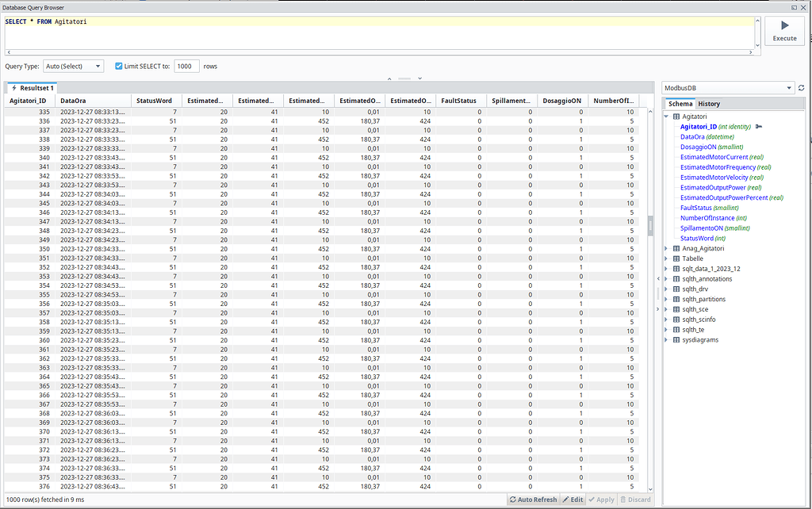Image resolution: width=812 pixels, height=509 pixels.
Task: Click the rows limit input field
Action: pyautogui.click(x=186, y=67)
